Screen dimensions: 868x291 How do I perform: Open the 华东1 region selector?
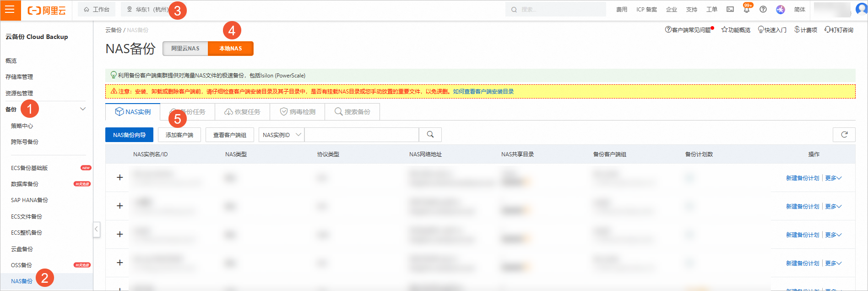pos(147,9)
